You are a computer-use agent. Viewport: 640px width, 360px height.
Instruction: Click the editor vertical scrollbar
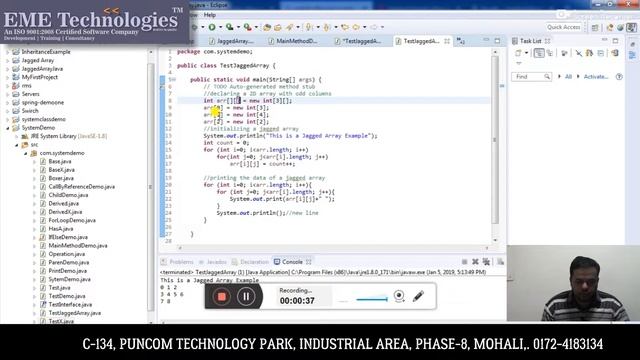pyautogui.click(x=495, y=140)
